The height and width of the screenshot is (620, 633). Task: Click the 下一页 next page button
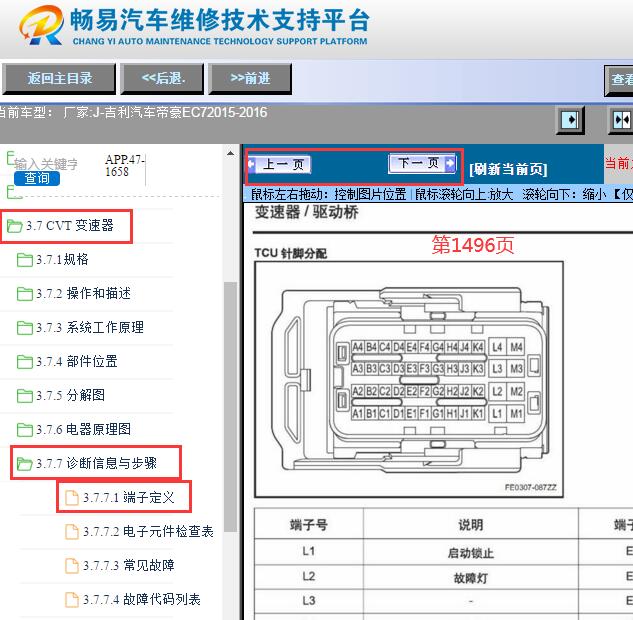pos(422,163)
